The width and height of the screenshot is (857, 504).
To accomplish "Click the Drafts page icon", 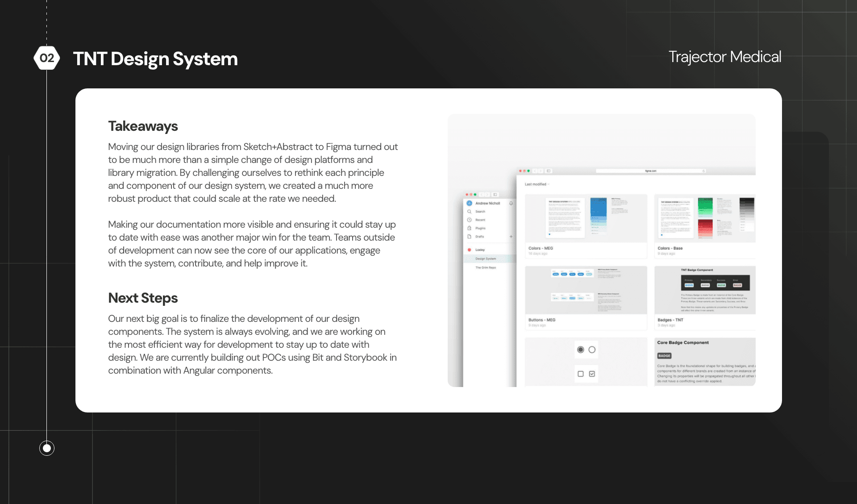I will [x=470, y=237].
